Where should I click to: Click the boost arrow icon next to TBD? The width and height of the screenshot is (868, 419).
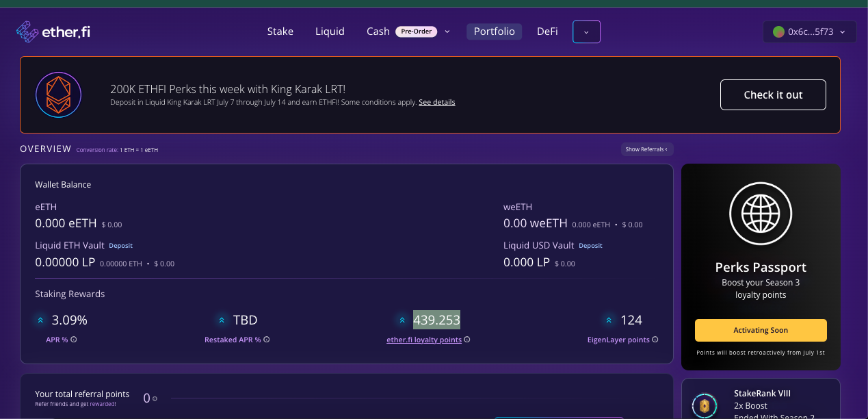click(222, 320)
